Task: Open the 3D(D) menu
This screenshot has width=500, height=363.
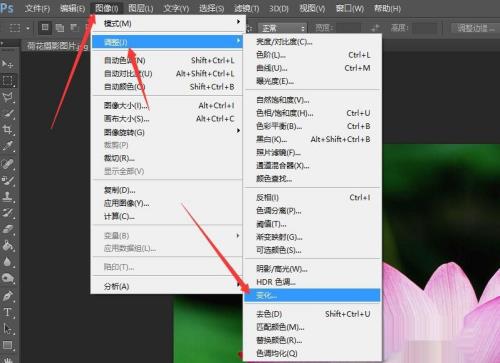Action: pyautogui.click(x=279, y=8)
